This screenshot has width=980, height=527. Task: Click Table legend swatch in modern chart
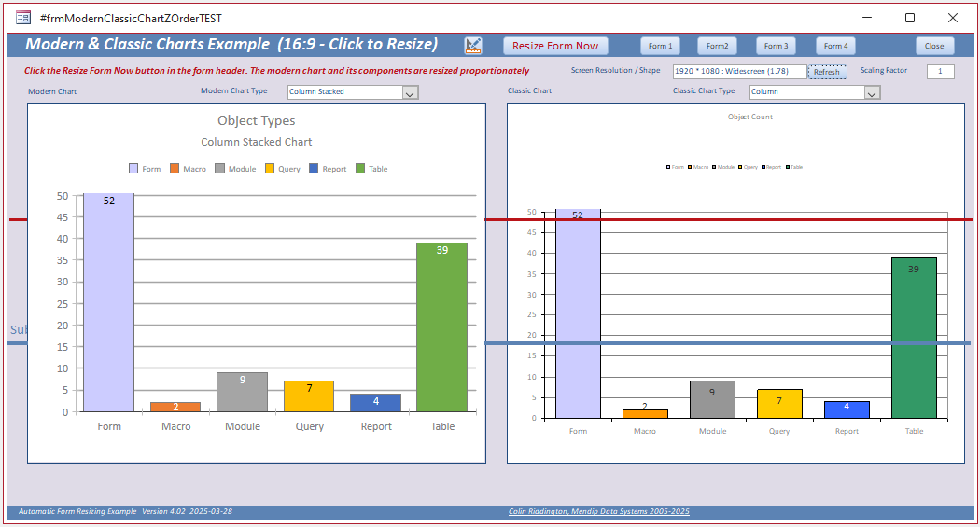360,169
